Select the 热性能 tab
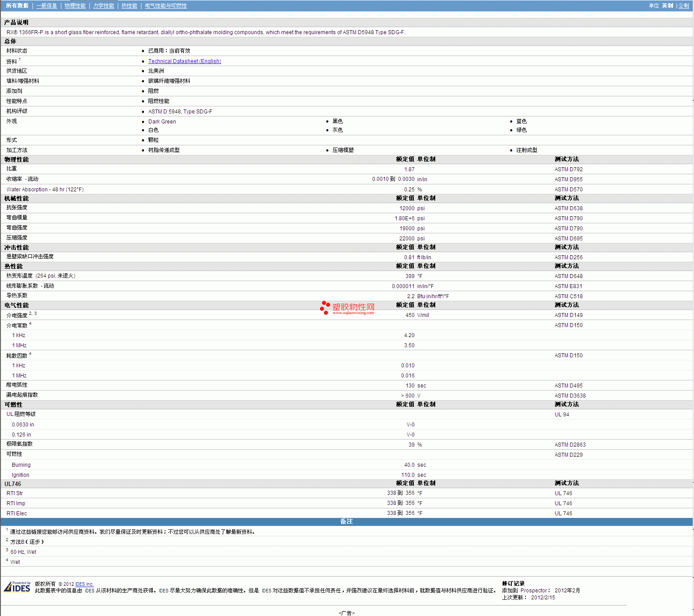Image resolution: width=694 pixels, height=616 pixels. pos(129,6)
